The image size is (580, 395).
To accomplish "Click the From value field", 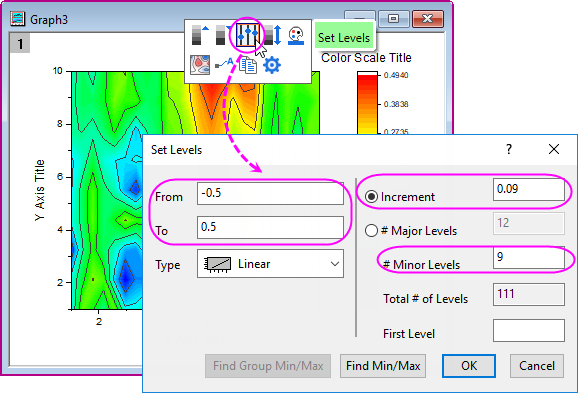I will pyautogui.click(x=270, y=193).
